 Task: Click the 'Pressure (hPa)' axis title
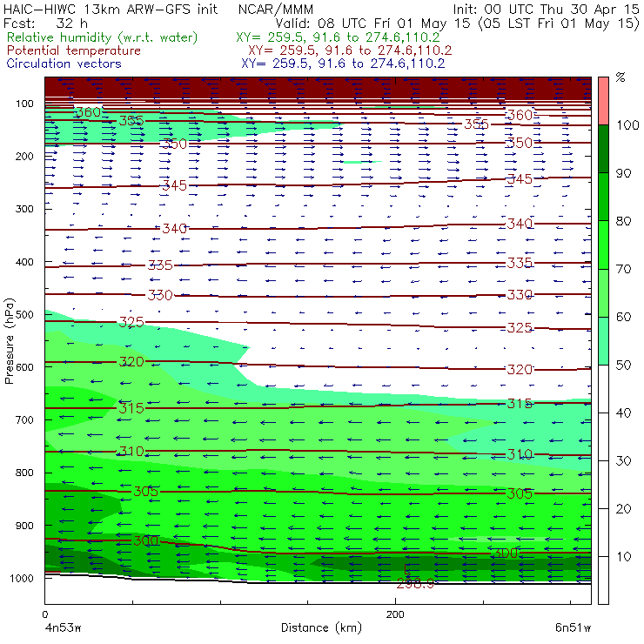[x=10, y=341]
